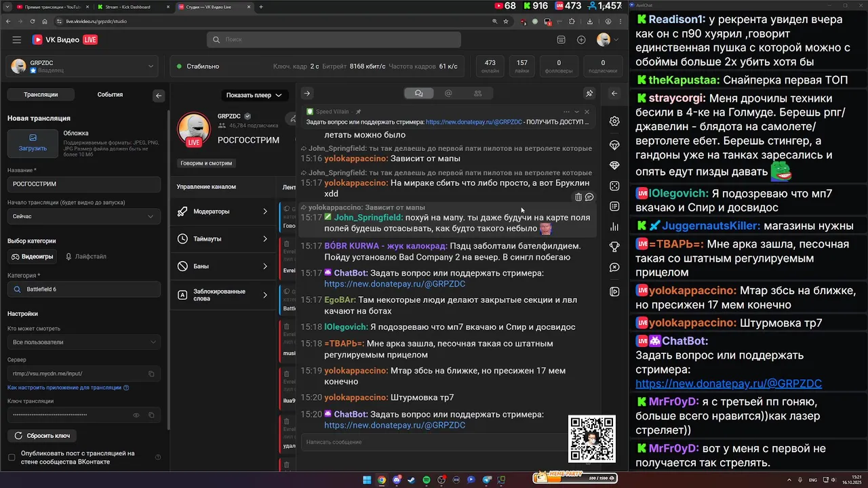Expand Показать плеер dropdown
The width and height of the screenshot is (868, 488).
[x=254, y=95]
